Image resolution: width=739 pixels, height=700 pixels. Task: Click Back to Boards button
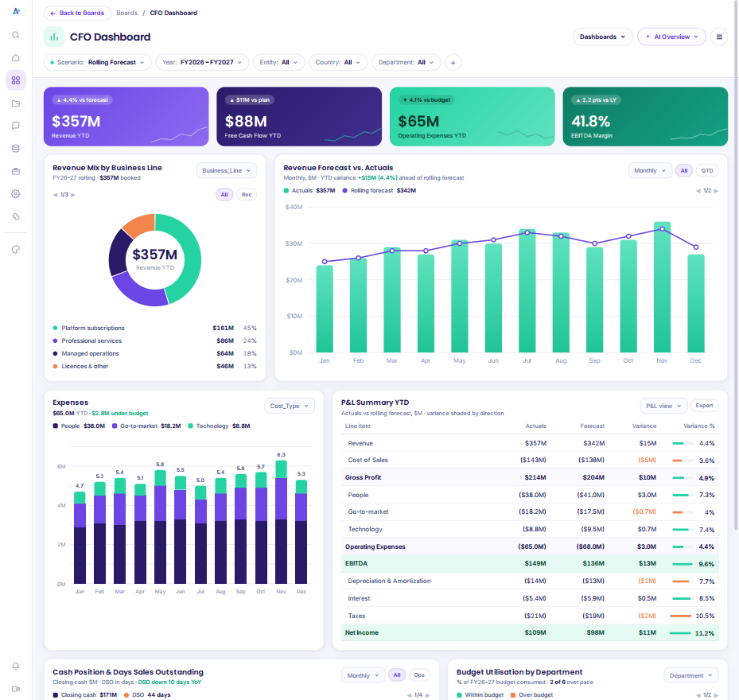[x=77, y=13]
